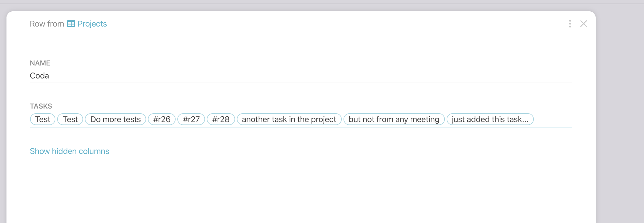Viewport: 644px width, 223px height.
Task: Select the but not from any meeting chip
Action: 394,119
